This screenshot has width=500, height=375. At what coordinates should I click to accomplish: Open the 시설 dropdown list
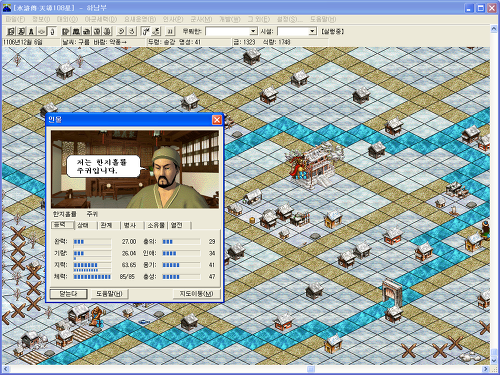click(312, 31)
